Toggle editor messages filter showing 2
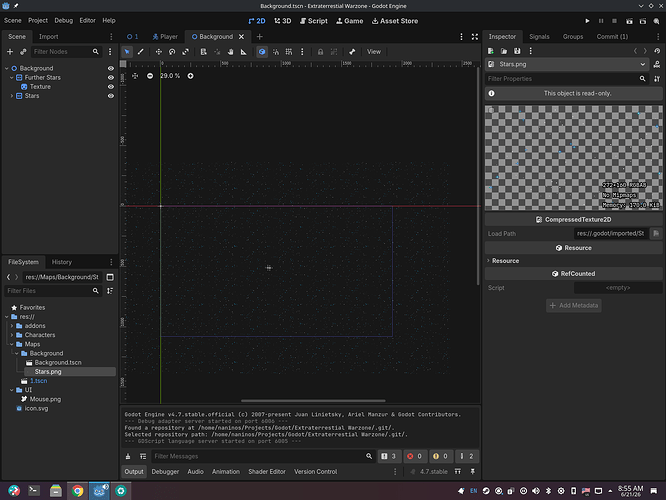The height and width of the screenshot is (500, 666). pos(466,456)
